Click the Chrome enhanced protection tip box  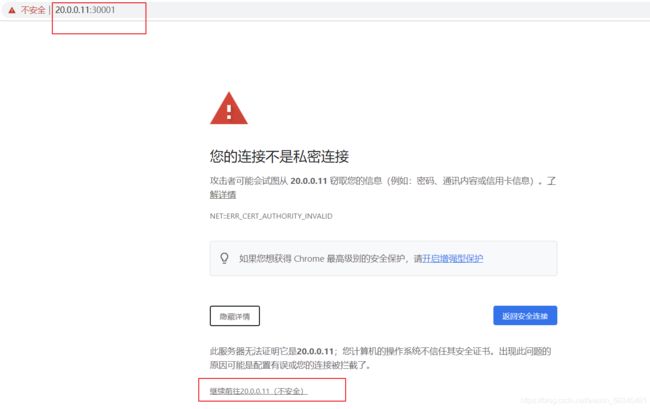383,258
